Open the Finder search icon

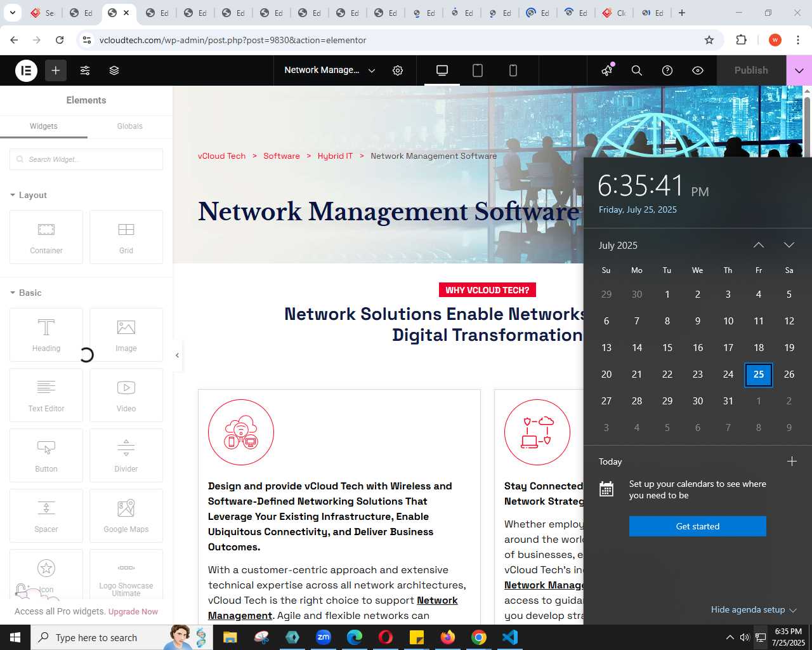point(637,70)
